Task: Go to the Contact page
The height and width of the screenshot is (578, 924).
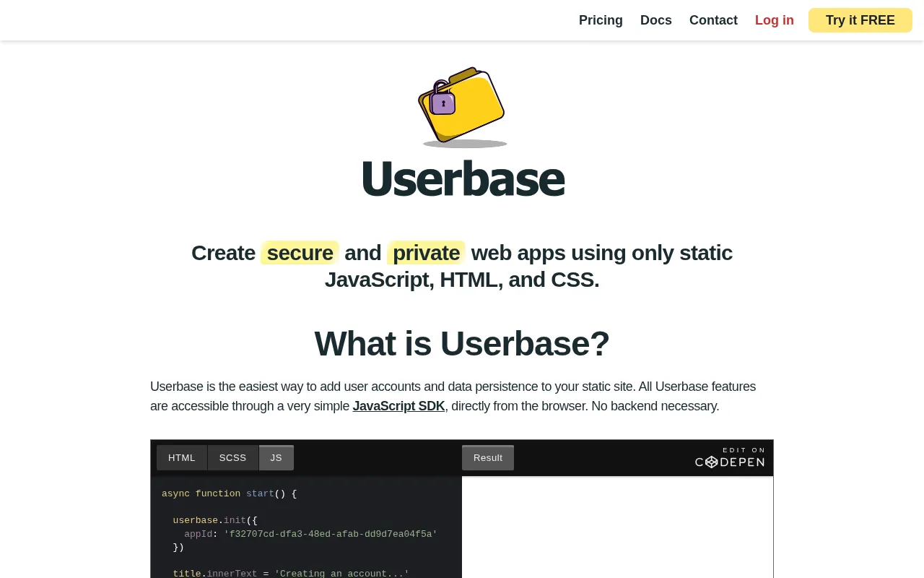Action: [713, 20]
